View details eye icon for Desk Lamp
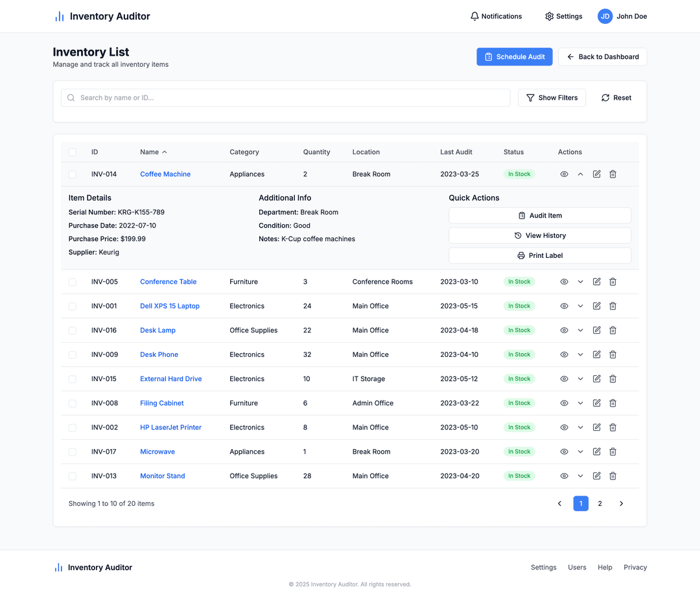The height and width of the screenshot is (600, 700). click(x=564, y=330)
